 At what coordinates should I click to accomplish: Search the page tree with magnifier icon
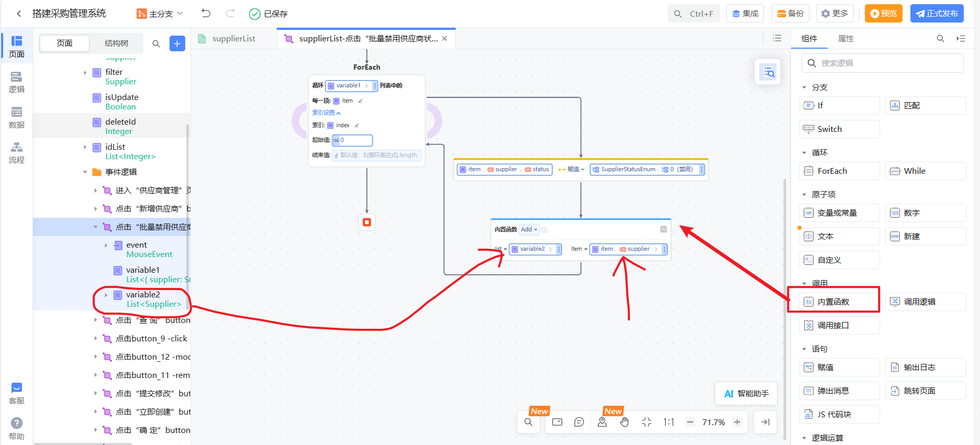coord(156,43)
